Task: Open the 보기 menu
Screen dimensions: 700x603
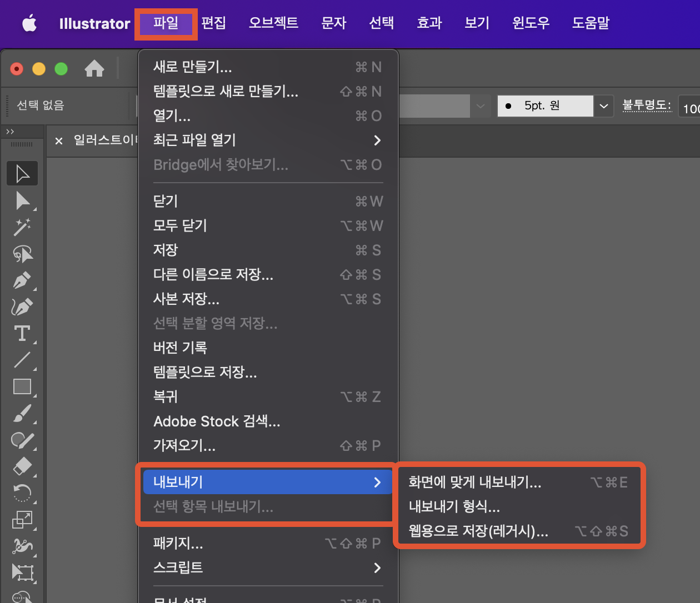Action: (x=477, y=23)
